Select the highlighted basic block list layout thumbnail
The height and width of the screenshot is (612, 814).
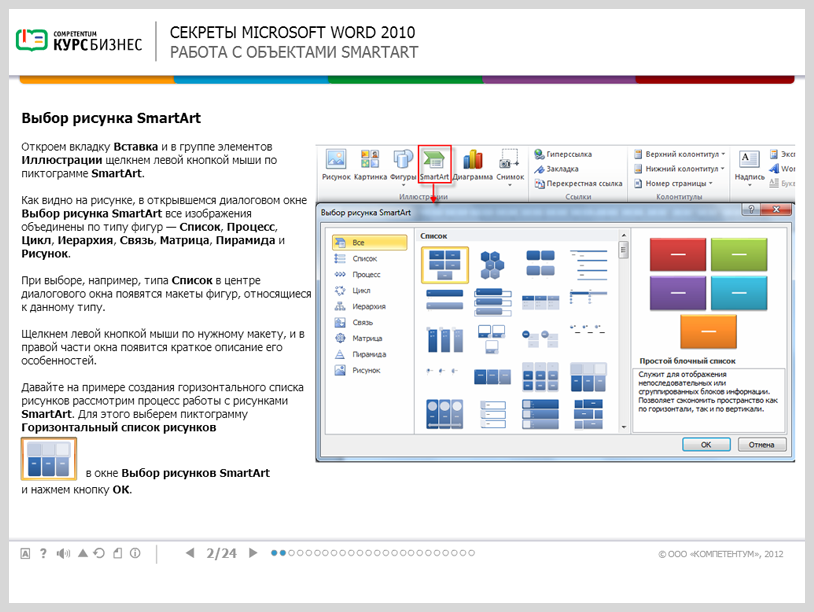[444, 265]
